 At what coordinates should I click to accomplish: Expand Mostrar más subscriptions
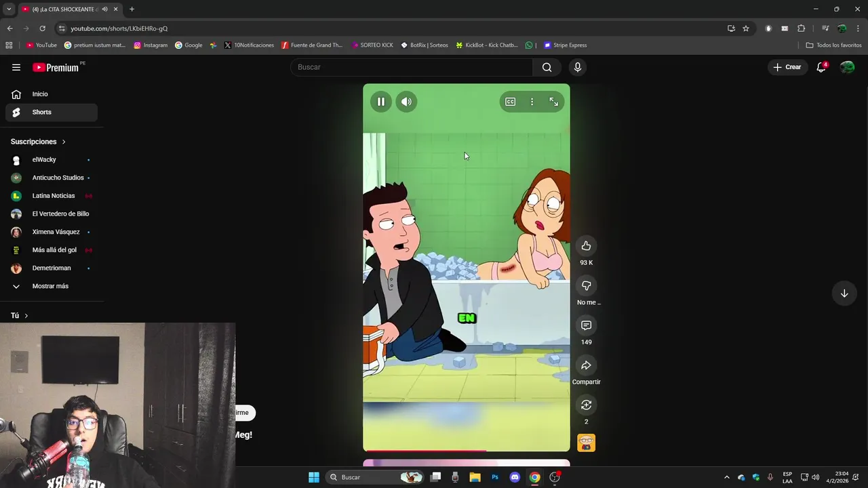52,286
